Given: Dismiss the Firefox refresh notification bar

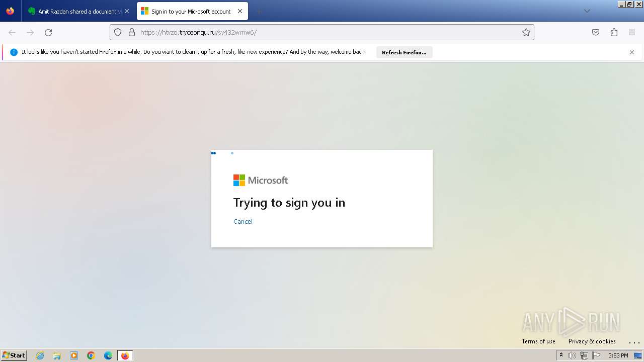Looking at the screenshot, I should tap(632, 52).
